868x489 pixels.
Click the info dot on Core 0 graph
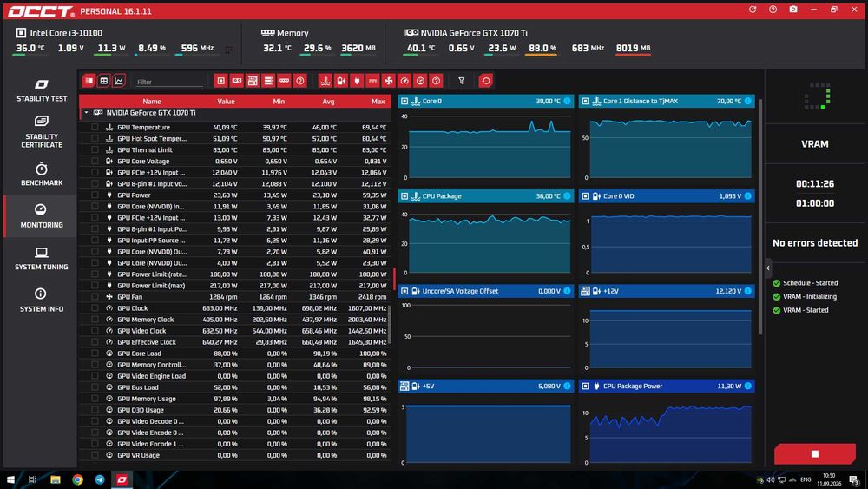[x=567, y=101]
